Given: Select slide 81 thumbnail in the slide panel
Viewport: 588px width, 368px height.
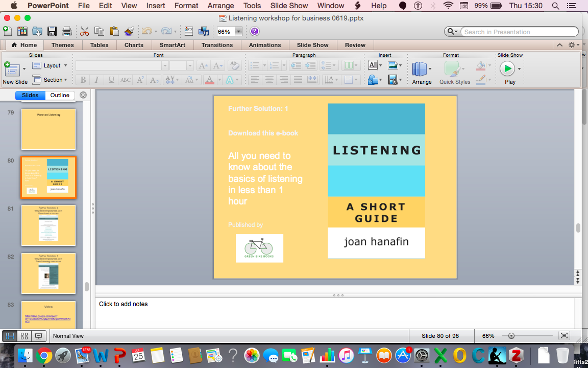Looking at the screenshot, I should [48, 225].
